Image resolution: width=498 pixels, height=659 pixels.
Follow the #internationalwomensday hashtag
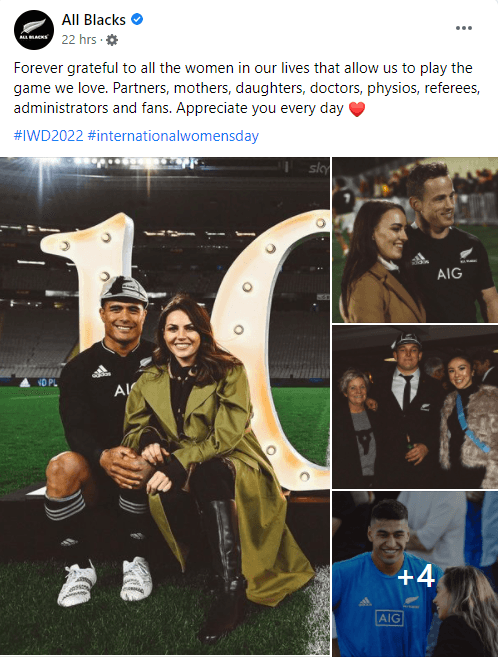click(x=173, y=136)
